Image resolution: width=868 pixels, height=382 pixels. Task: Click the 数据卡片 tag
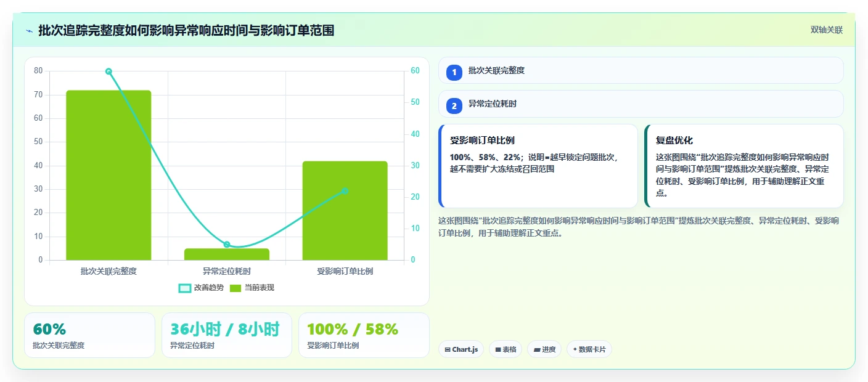tap(589, 349)
